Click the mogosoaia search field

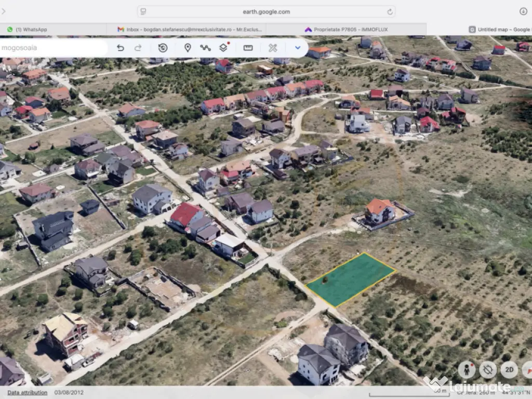pyautogui.click(x=52, y=48)
